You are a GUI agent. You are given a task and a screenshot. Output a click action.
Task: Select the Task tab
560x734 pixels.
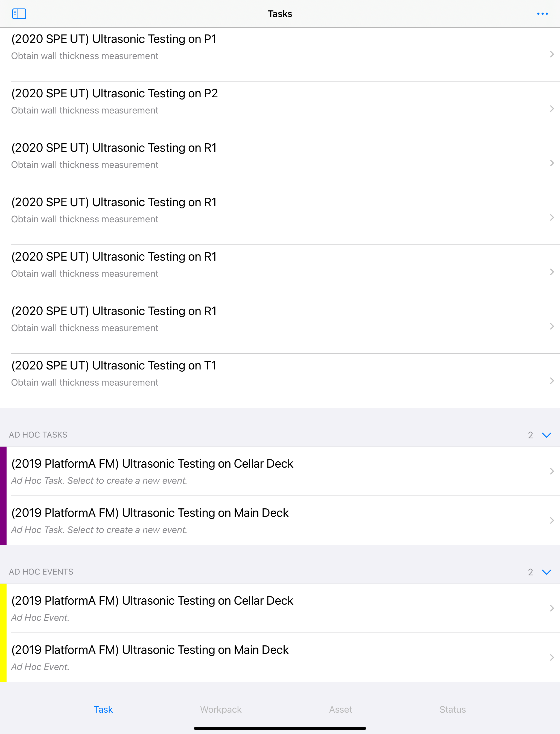103,709
